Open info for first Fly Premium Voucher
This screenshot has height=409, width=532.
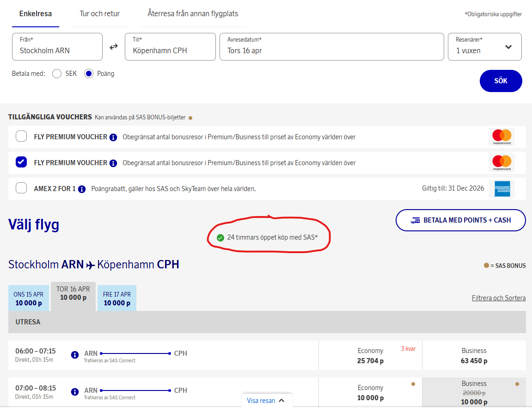(x=113, y=137)
